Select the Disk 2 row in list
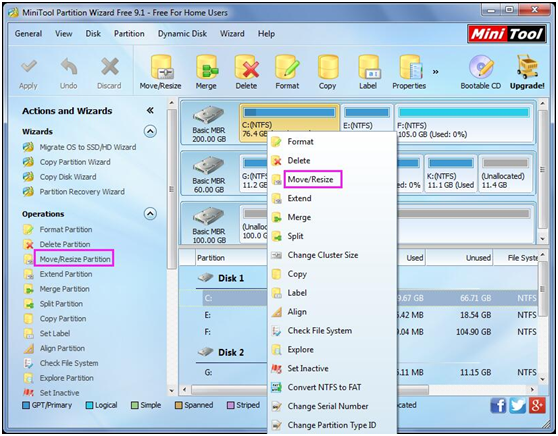 click(x=231, y=352)
